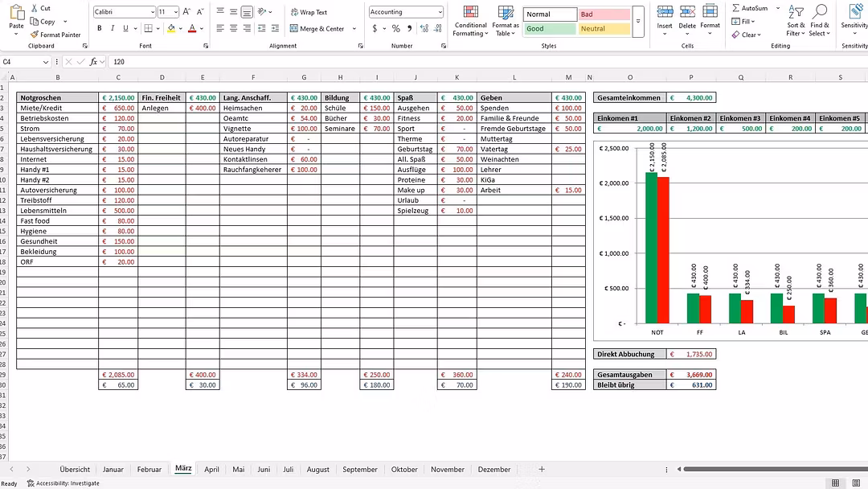Enable Wrap Text for the cell
Image resolution: width=868 pixels, height=489 pixels.
[309, 12]
